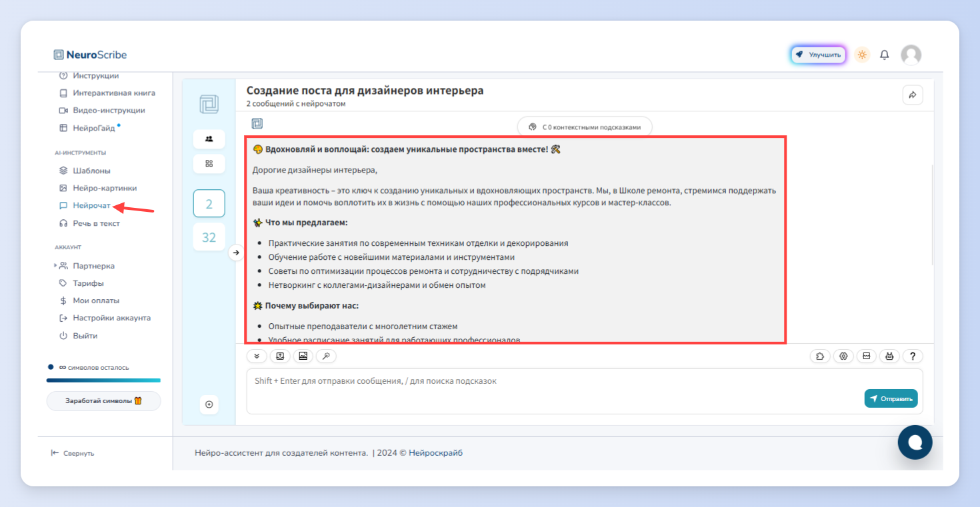980x507 pixels.
Task: Click '2 сообщений с нейрочатом' subtitle
Action: (x=296, y=104)
